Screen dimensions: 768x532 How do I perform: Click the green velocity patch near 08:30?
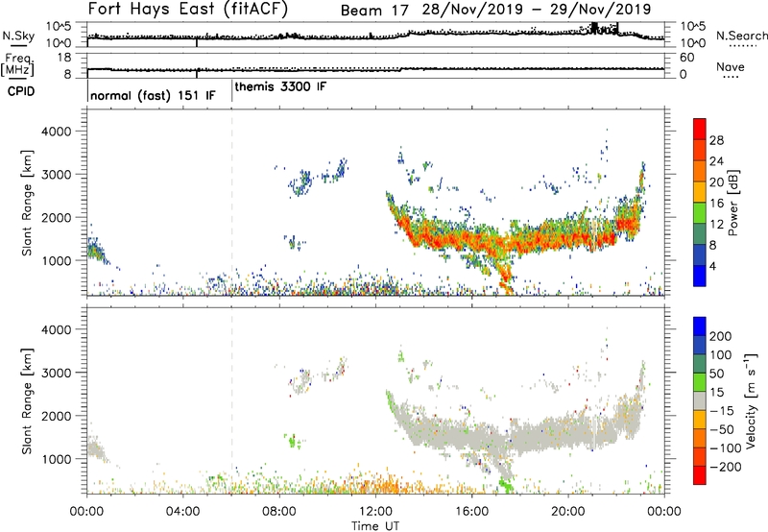[x=294, y=441]
